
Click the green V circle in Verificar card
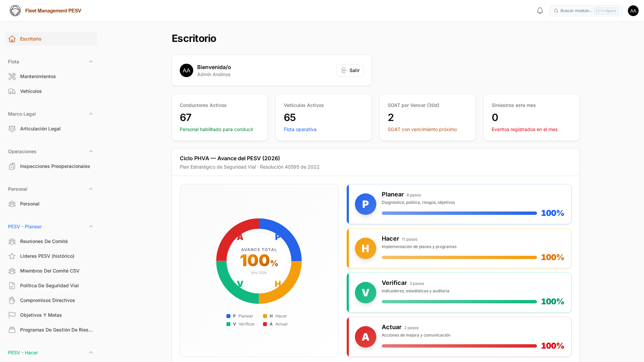coord(366,293)
